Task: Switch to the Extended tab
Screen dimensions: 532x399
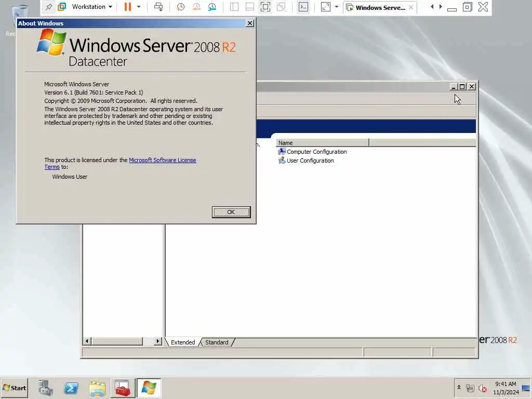Action: coord(182,342)
